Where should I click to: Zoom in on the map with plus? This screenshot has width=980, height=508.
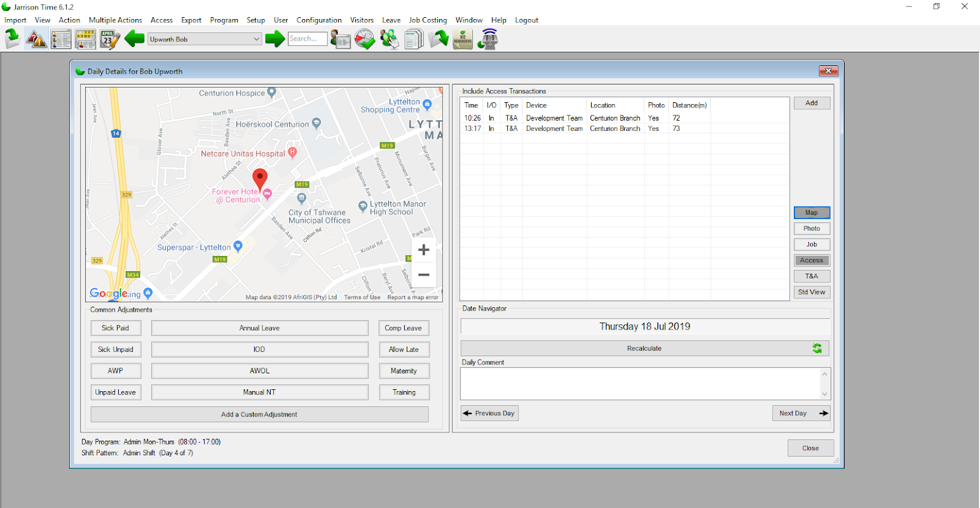tap(424, 250)
